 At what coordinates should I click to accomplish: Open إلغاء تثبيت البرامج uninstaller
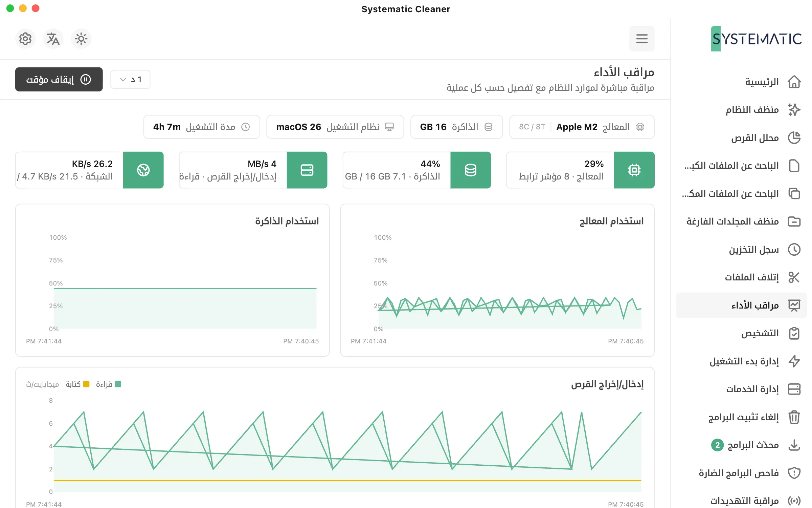click(743, 417)
